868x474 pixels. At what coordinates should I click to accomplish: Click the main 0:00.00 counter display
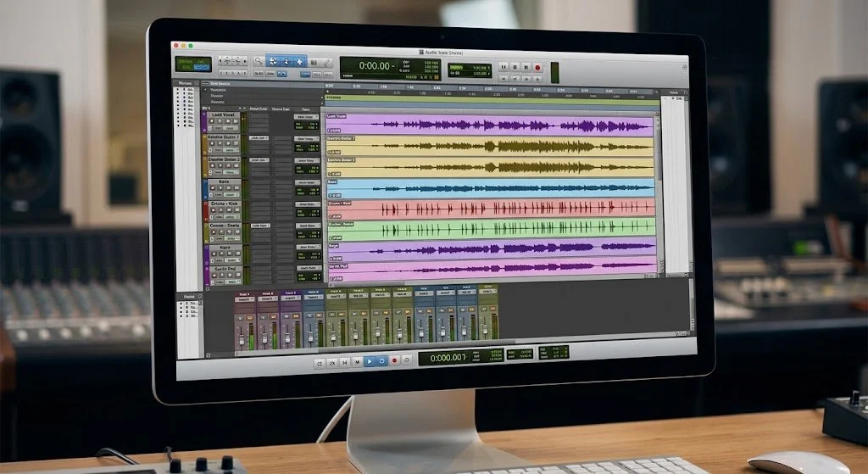(390, 68)
